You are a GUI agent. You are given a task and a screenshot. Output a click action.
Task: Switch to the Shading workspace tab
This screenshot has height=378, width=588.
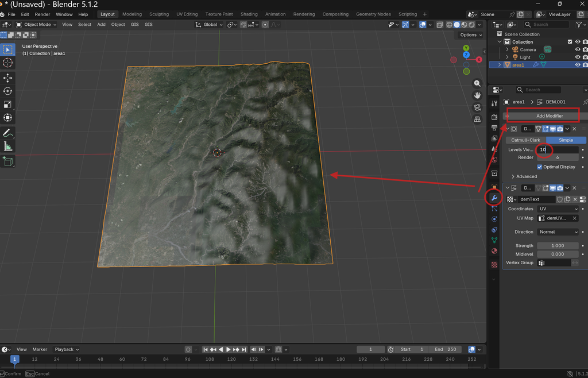(249, 14)
